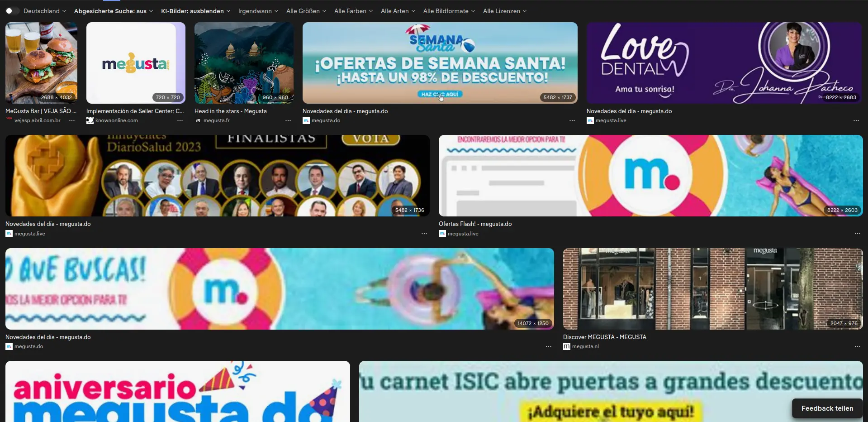868x422 pixels.
Task: Open the Deutschland region dropdown
Action: coord(45,11)
